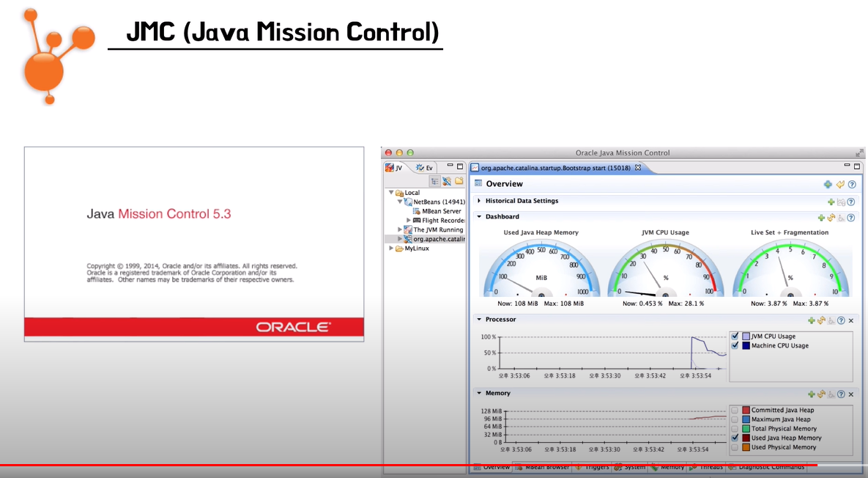Switch to the JVM Browser tab
The height and width of the screenshot is (478, 868).
coord(394,167)
